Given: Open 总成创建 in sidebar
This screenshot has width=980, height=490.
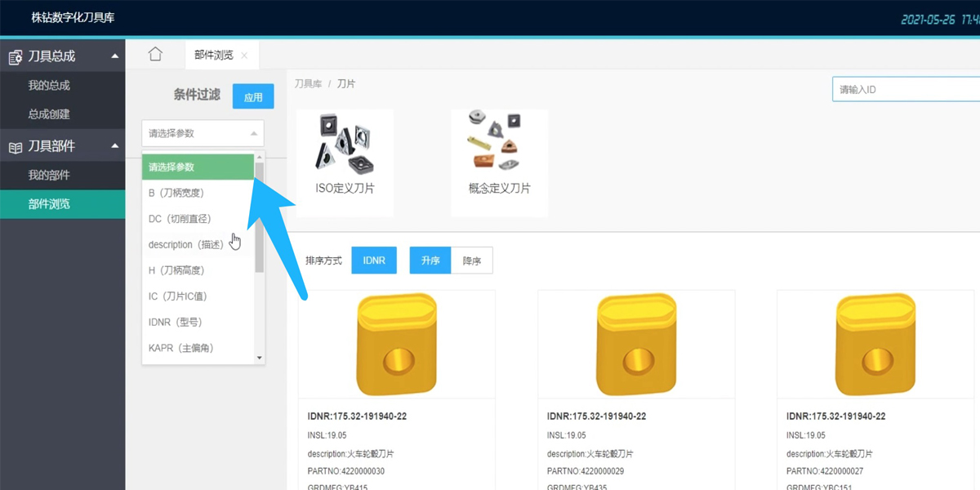Looking at the screenshot, I should 49,114.
